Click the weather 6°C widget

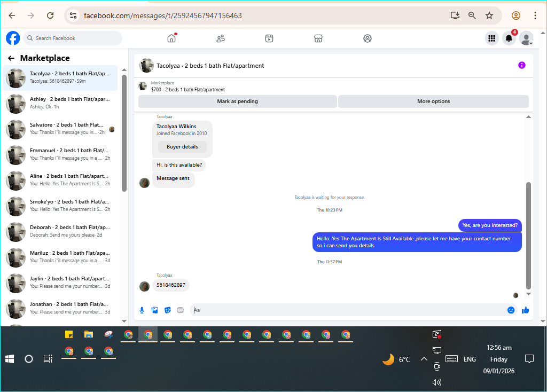(x=397, y=359)
